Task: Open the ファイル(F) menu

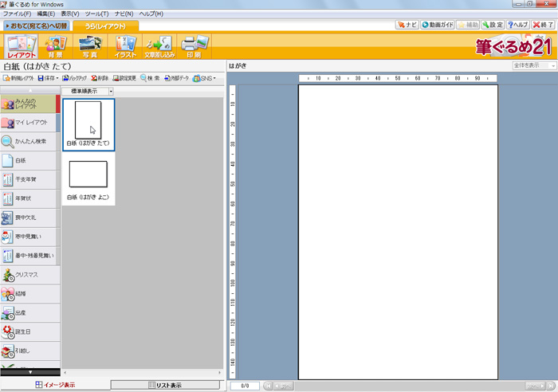Action: pyautogui.click(x=17, y=14)
